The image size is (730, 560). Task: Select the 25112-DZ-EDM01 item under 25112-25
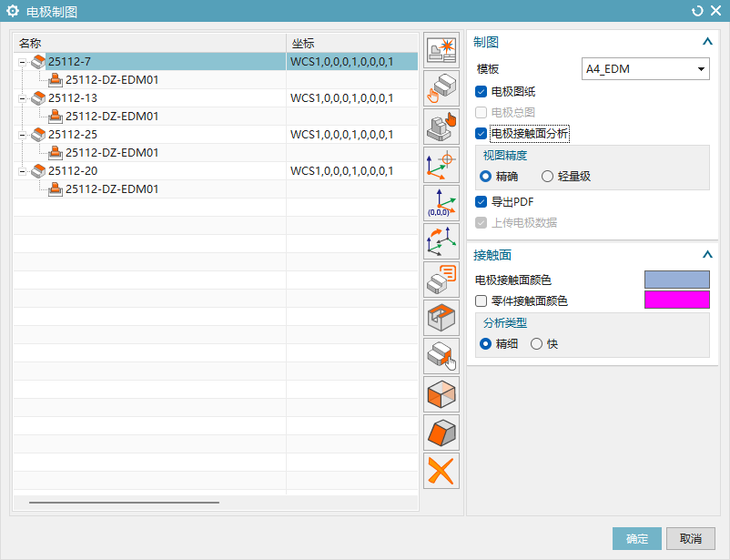pyautogui.click(x=111, y=152)
